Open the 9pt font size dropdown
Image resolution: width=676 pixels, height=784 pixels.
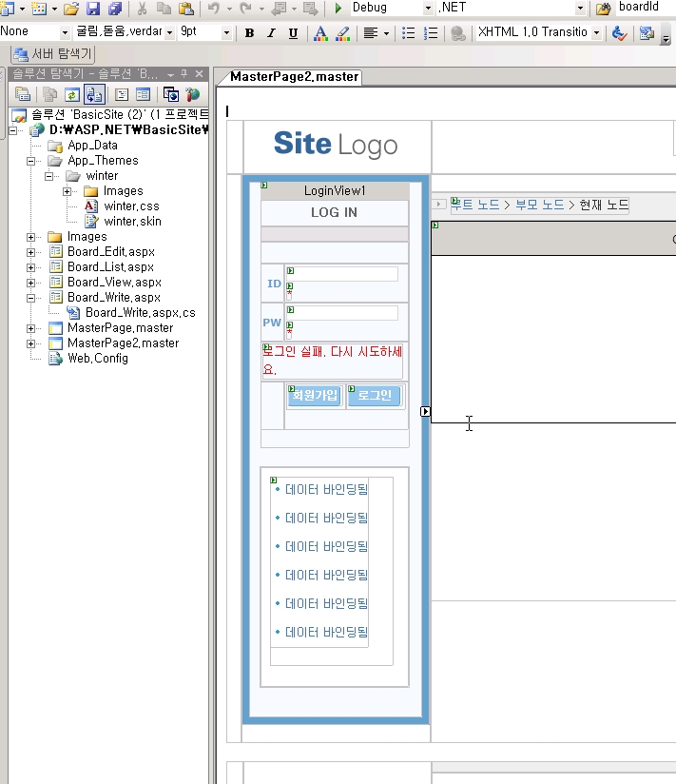(226, 33)
